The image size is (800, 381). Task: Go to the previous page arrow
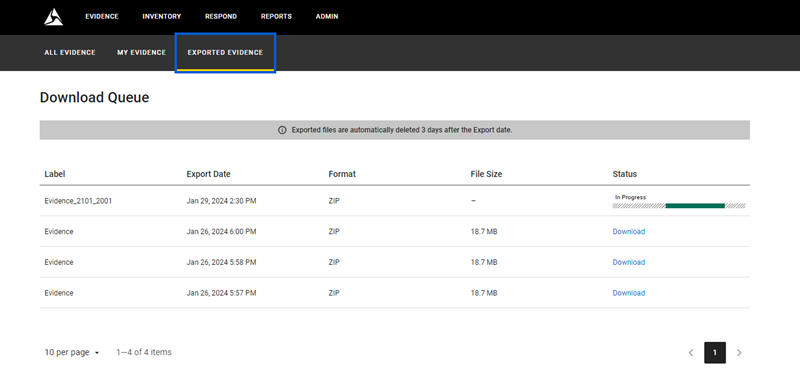(691, 352)
